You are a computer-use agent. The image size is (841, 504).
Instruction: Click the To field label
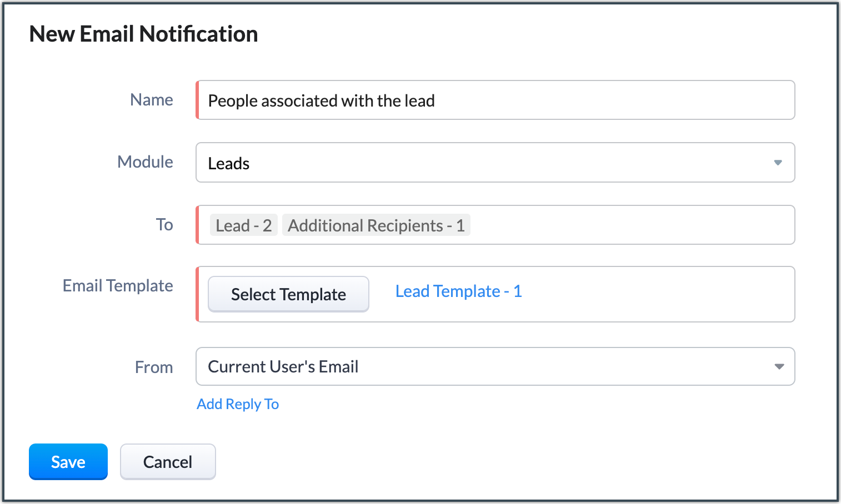pyautogui.click(x=164, y=225)
